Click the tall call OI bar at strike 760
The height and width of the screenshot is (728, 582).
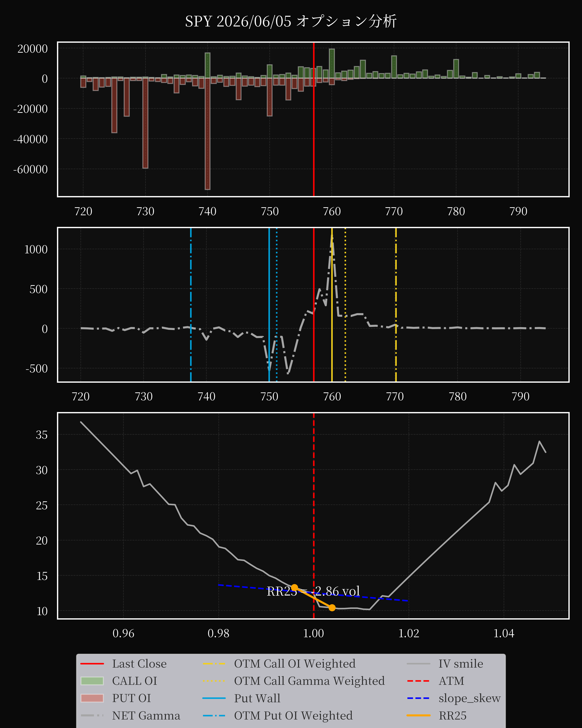[x=332, y=64]
